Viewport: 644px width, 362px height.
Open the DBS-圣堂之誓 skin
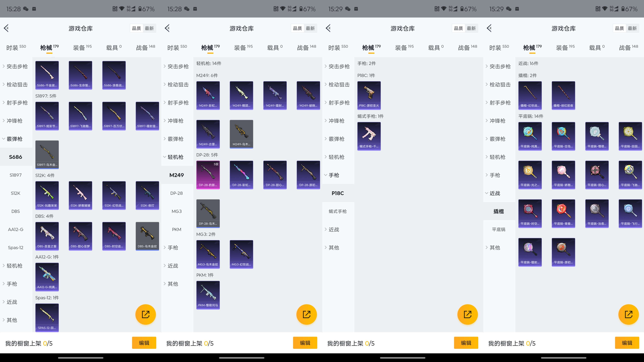(x=47, y=236)
